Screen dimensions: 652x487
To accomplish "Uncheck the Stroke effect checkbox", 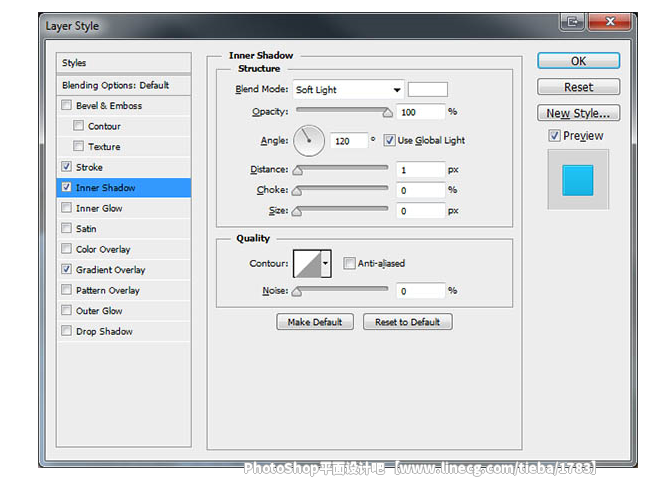I will tap(66, 166).
